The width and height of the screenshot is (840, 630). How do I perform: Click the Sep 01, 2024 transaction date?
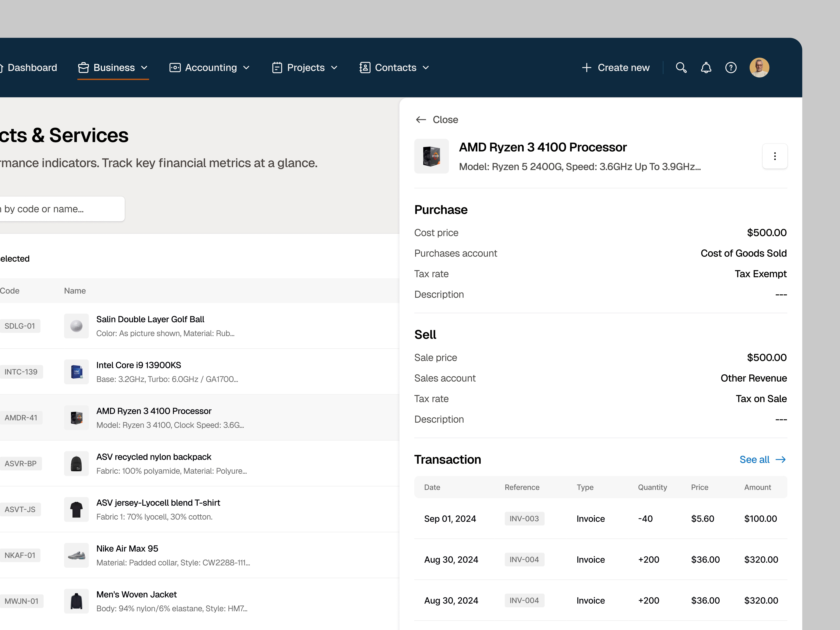pyautogui.click(x=450, y=519)
